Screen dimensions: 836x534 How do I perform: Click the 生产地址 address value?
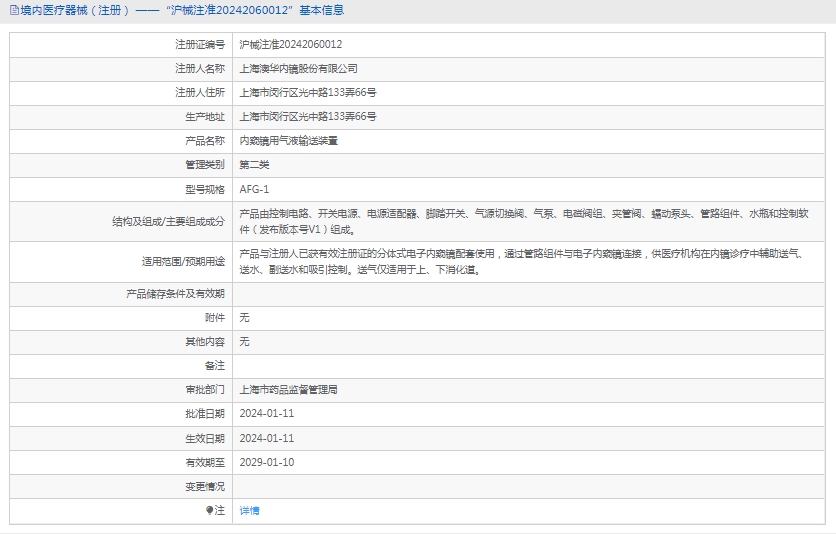pyautogui.click(x=307, y=117)
